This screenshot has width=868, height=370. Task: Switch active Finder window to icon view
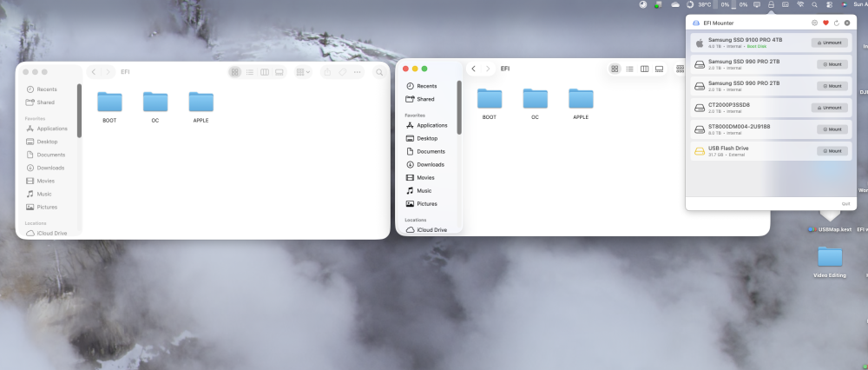[x=615, y=69]
